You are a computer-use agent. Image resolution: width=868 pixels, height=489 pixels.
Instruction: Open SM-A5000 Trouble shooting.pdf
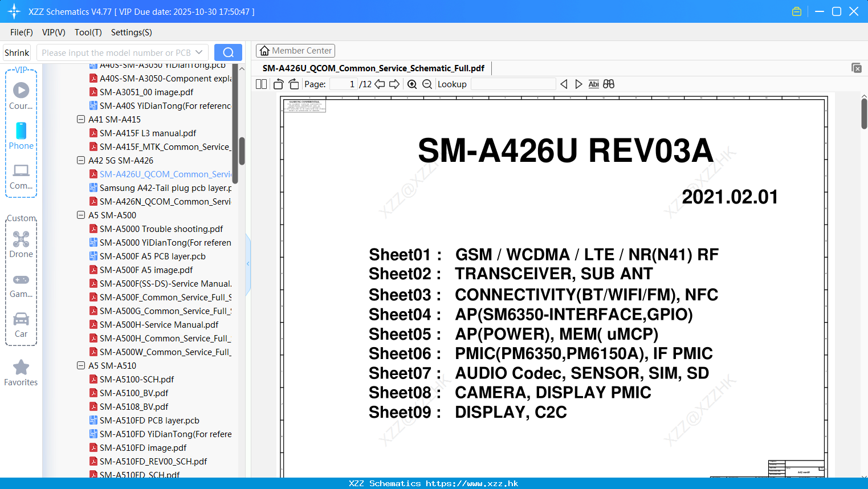156,229
